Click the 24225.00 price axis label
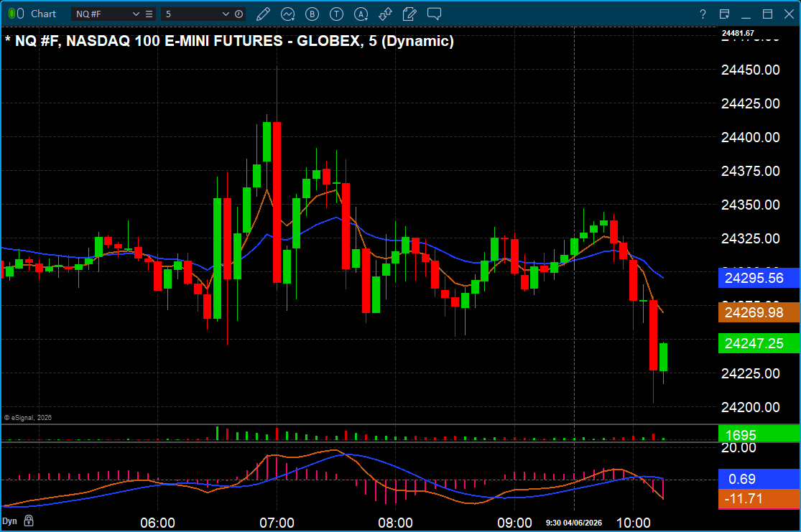 click(x=751, y=374)
